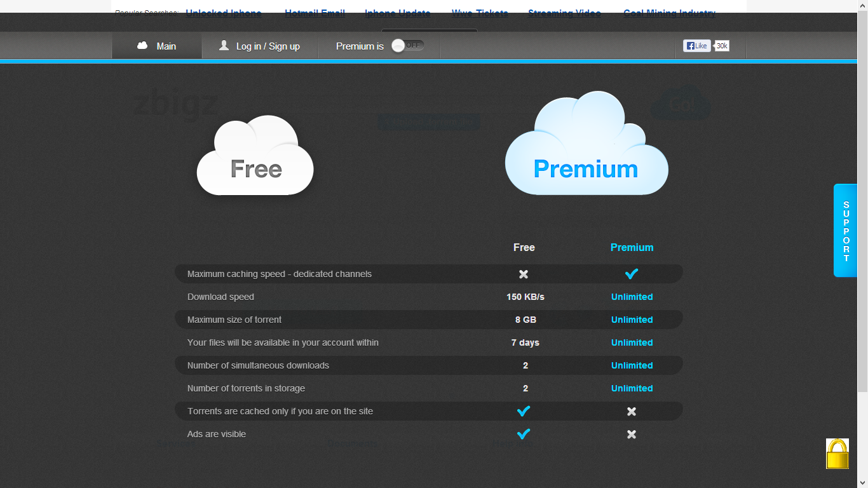Open the Hotmail Email popular search link
868x488 pixels.
click(x=315, y=13)
